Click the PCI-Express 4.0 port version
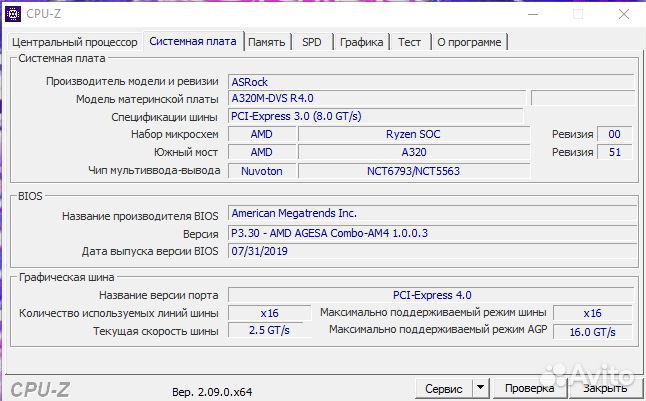This screenshot has height=401, width=646. tap(431, 295)
